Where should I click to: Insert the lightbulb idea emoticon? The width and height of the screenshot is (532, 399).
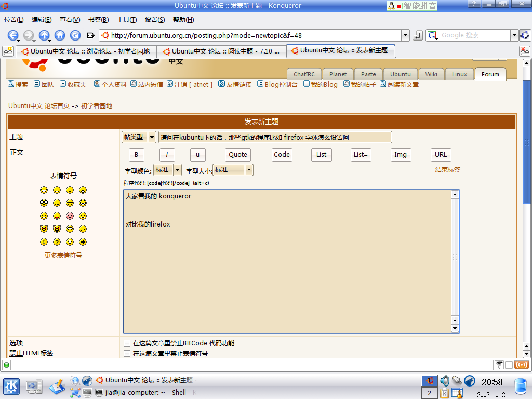70,242
